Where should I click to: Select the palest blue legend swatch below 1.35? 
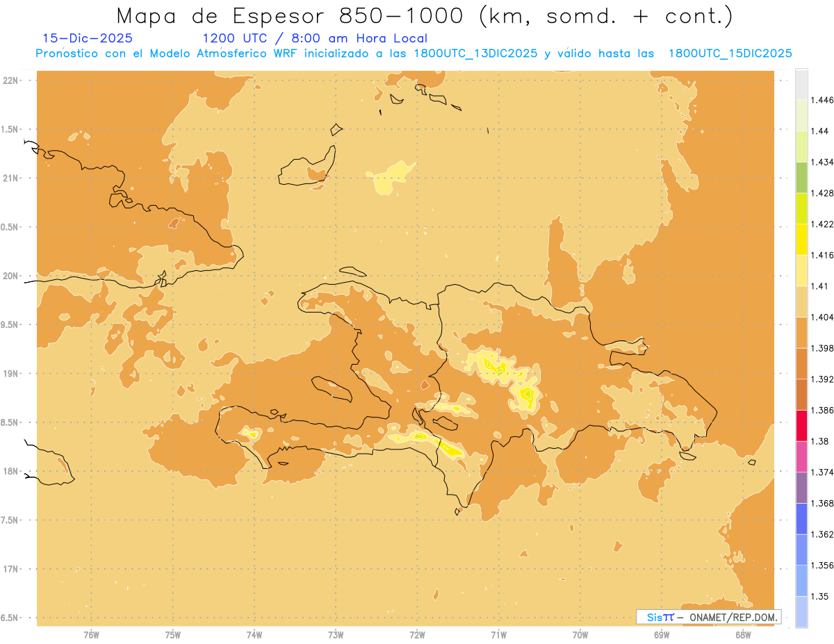coord(801,612)
